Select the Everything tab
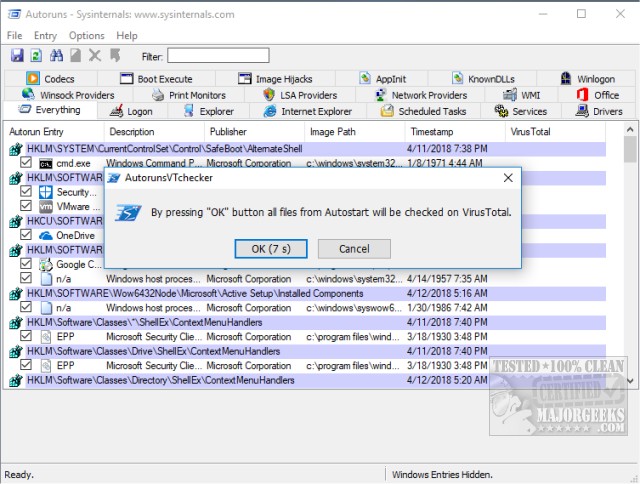This screenshot has width=640, height=484. point(50,110)
